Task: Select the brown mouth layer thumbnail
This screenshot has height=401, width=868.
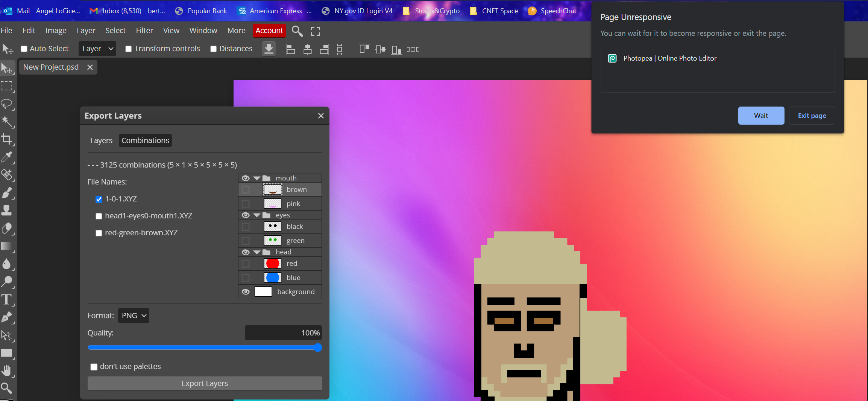Action: tap(273, 189)
